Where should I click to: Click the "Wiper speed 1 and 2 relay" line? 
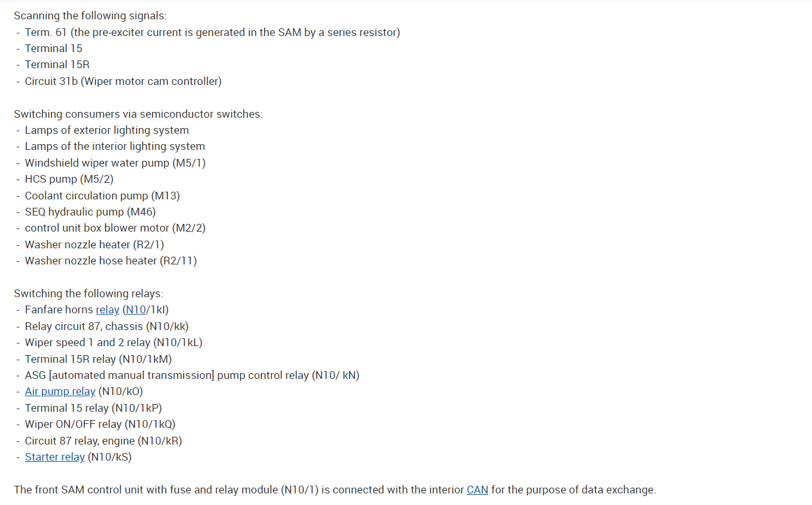click(113, 343)
